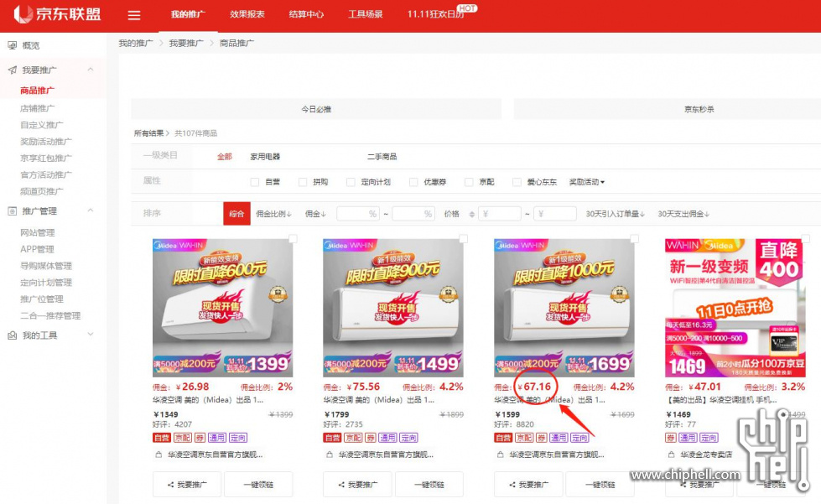Click the minimum commission percent input field
Viewport: 821px width, 504px height.
(358, 214)
